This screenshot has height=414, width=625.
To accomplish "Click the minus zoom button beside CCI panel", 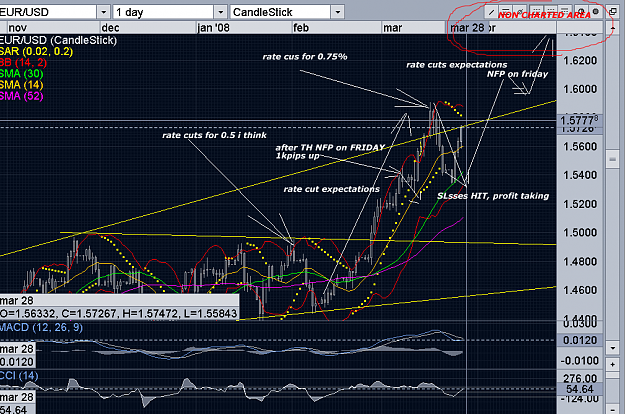I will click(x=613, y=409).
